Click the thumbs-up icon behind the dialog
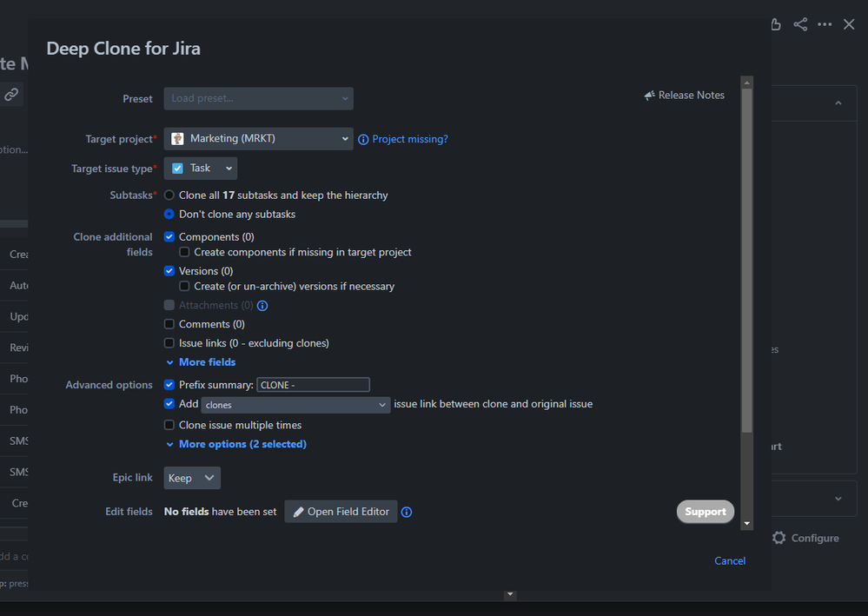This screenshot has height=616, width=868. coord(776,24)
